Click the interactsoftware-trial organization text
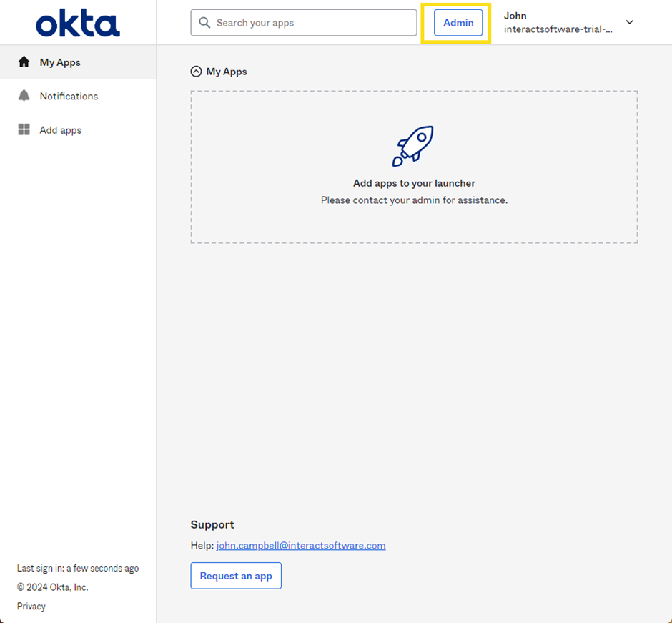This screenshot has width=672, height=623. [558, 29]
